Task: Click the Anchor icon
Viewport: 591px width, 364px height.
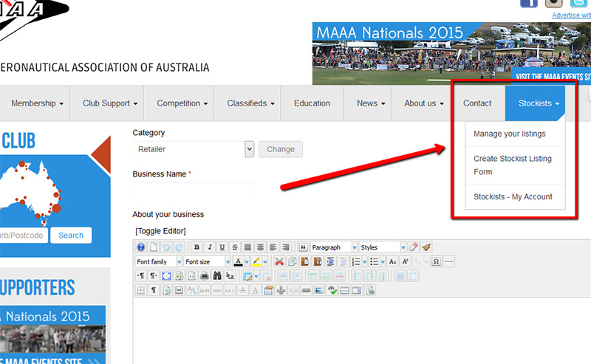Action: [x=281, y=290]
